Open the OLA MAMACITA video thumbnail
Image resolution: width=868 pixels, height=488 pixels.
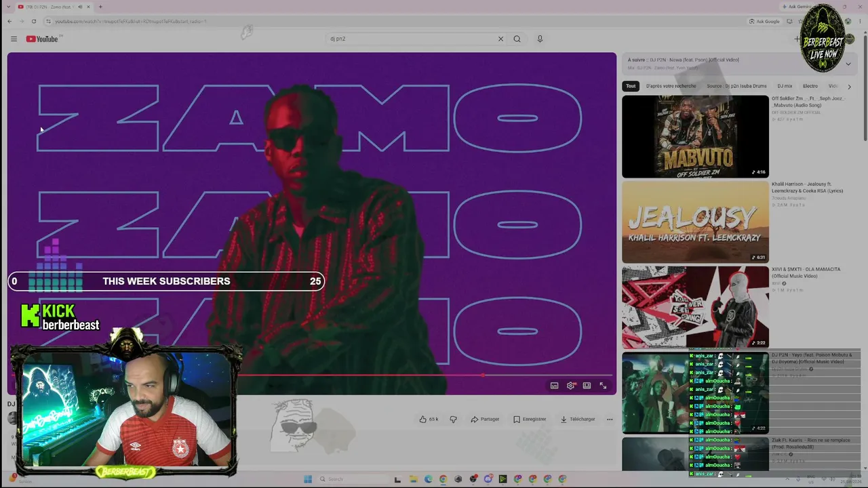pyautogui.click(x=695, y=307)
